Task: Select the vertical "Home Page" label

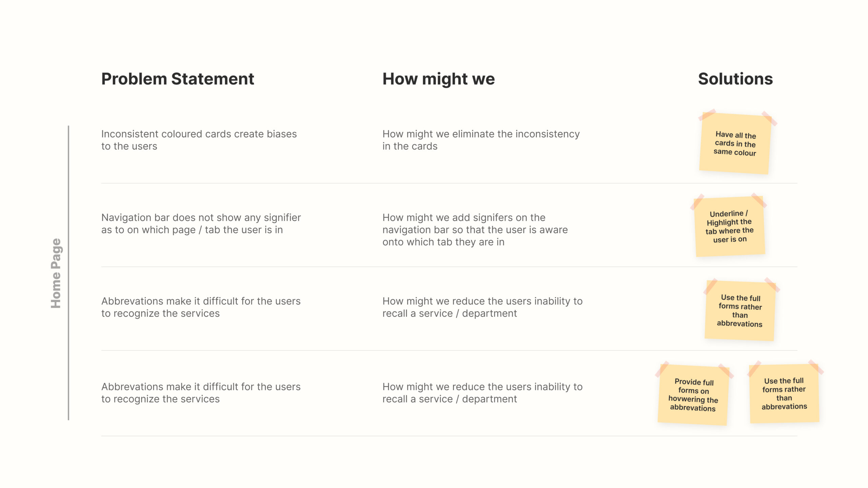Action: point(56,273)
